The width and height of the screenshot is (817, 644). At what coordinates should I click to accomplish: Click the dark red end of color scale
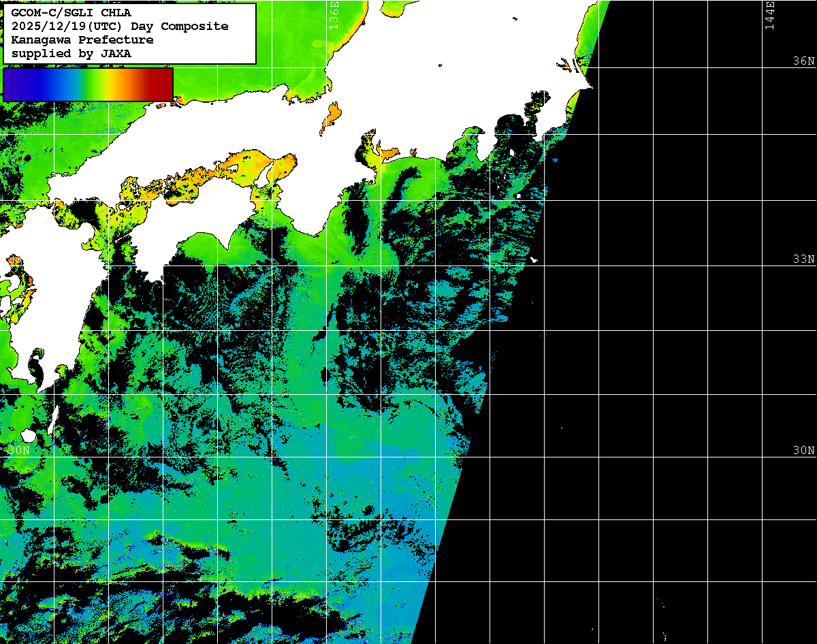(163, 84)
